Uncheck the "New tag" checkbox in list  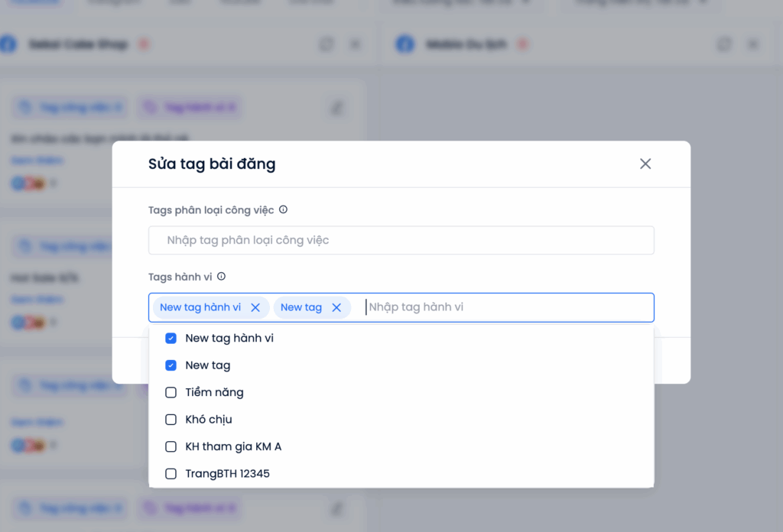click(x=171, y=365)
